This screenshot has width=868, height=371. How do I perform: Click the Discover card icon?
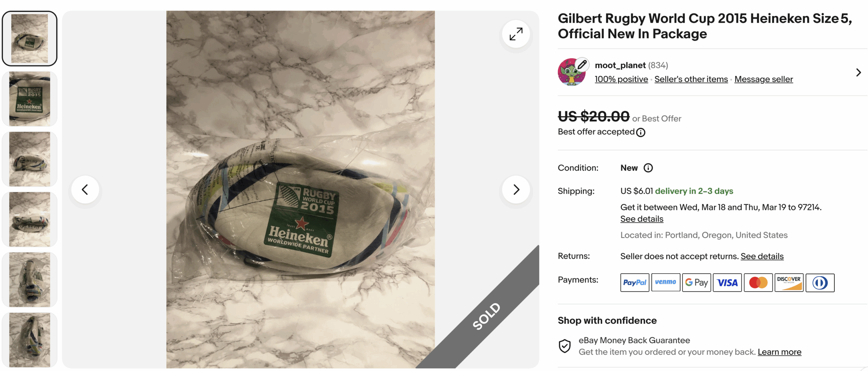click(789, 282)
